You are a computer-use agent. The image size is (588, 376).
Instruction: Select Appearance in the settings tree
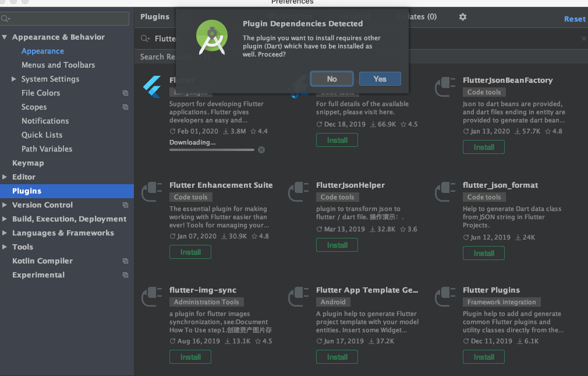(42, 51)
